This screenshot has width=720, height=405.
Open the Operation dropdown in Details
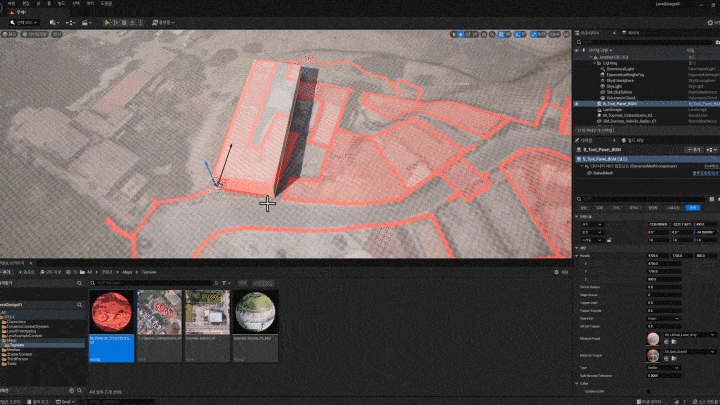coord(664,318)
